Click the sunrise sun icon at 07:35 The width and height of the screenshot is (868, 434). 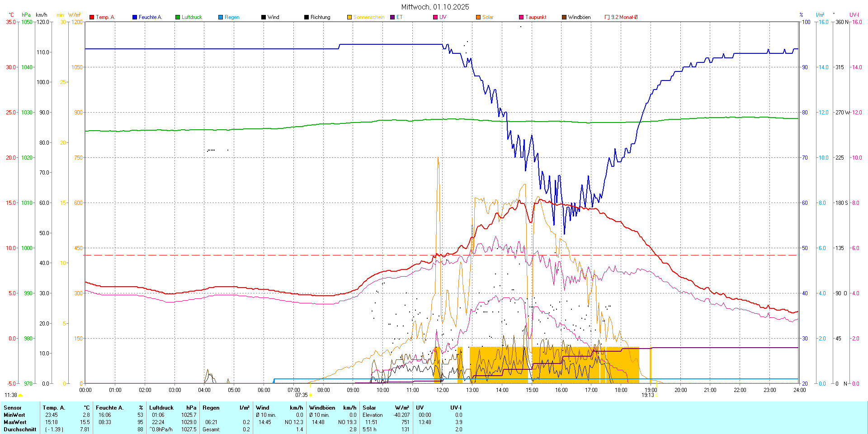click(x=310, y=395)
